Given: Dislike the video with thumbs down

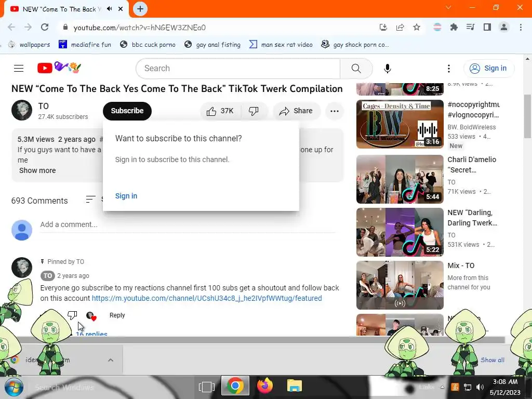Looking at the screenshot, I should tap(254, 111).
